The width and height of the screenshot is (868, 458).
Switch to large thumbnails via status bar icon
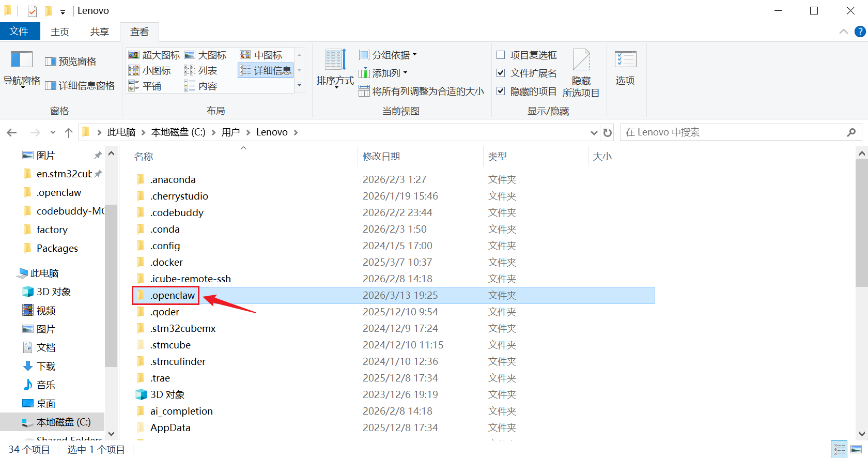point(856,449)
